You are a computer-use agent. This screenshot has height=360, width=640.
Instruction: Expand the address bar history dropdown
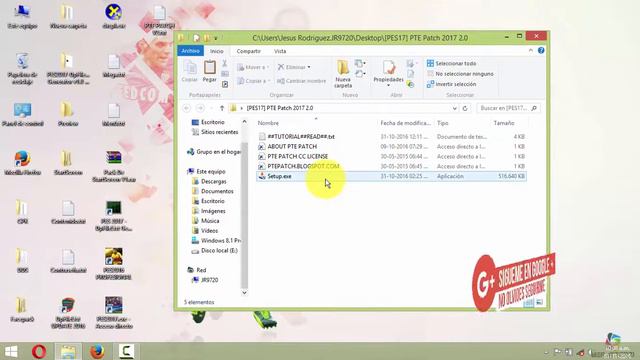[454, 108]
